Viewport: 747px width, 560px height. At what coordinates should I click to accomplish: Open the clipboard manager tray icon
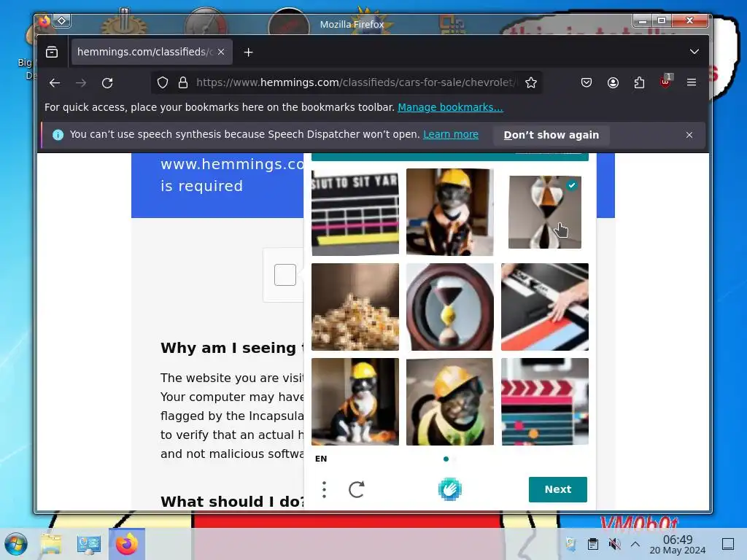(592, 544)
